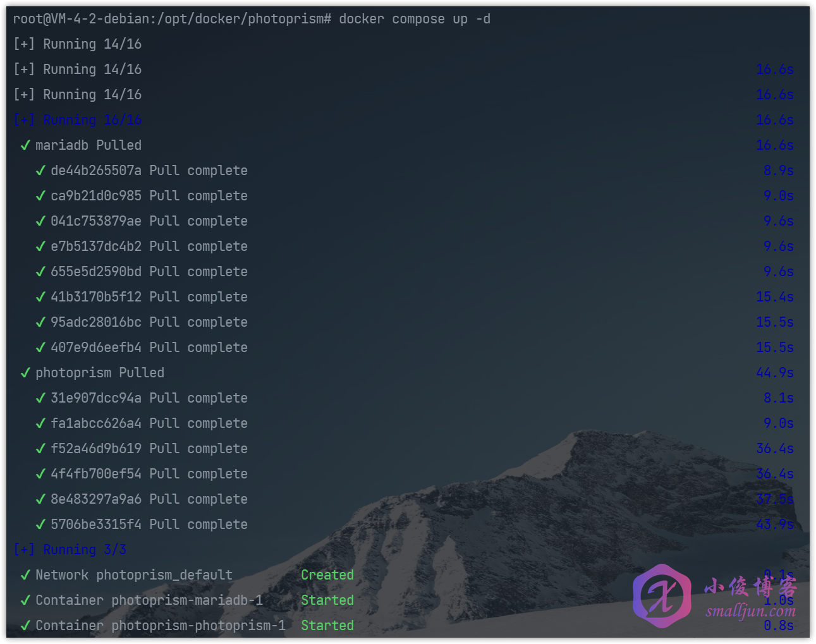Click the checkmark beside 407e9d6eefb4
The height and width of the screenshot is (644, 816).
40,348
